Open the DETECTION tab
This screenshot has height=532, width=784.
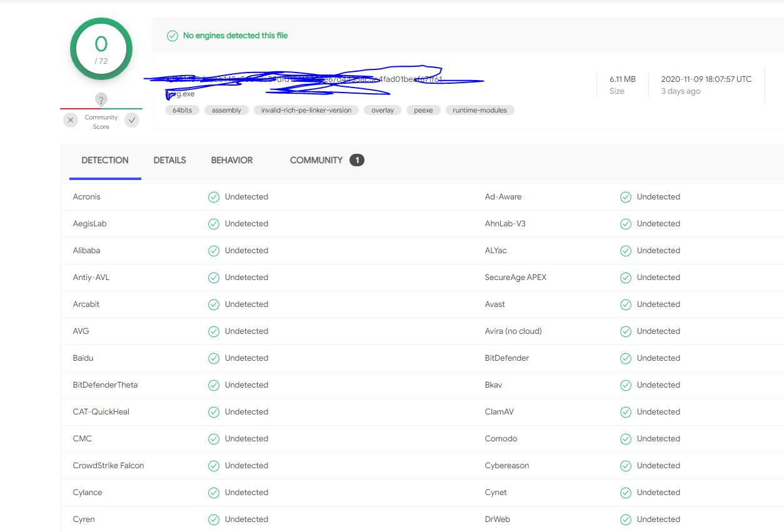[105, 161]
